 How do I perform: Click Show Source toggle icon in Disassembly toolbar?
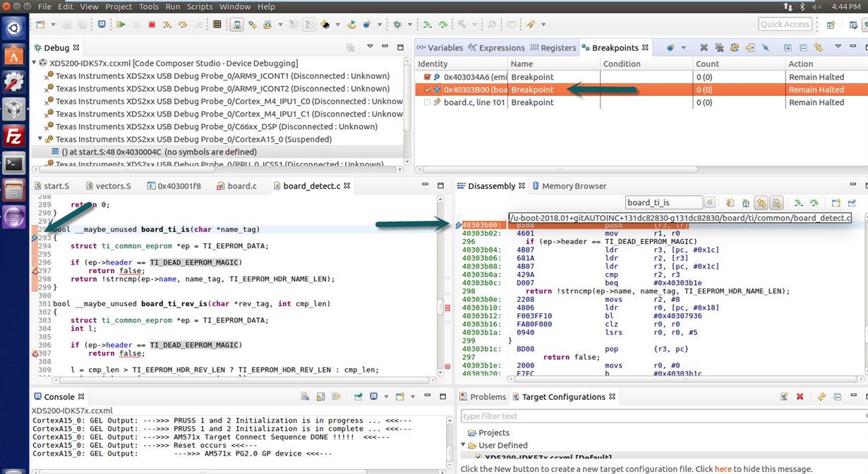[x=776, y=203]
